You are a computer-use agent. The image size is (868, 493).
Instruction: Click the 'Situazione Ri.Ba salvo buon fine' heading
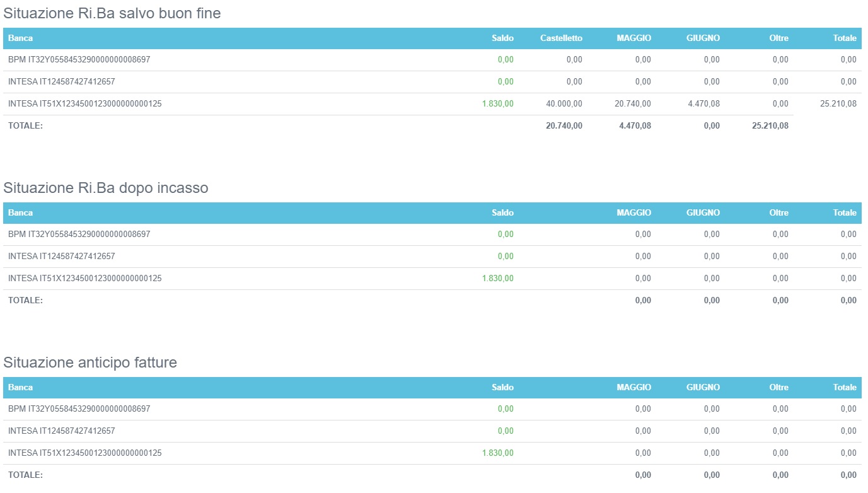[x=112, y=13]
